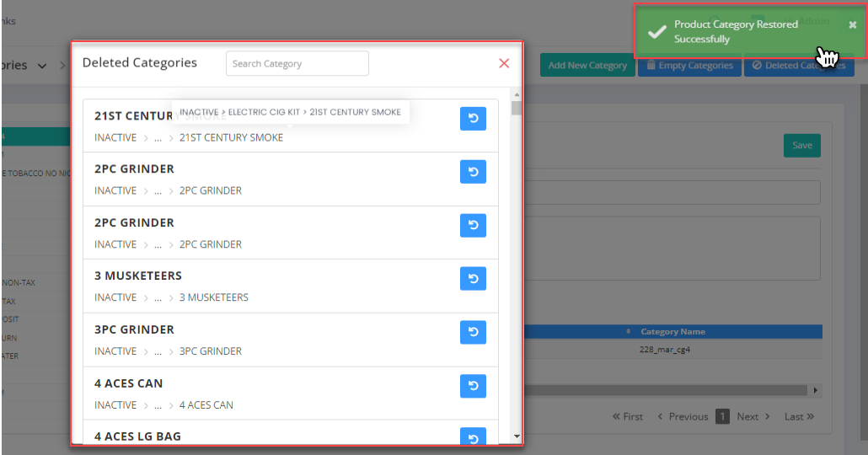
Task: Restore the 3 MUSKETEERS category
Action: [x=473, y=278]
